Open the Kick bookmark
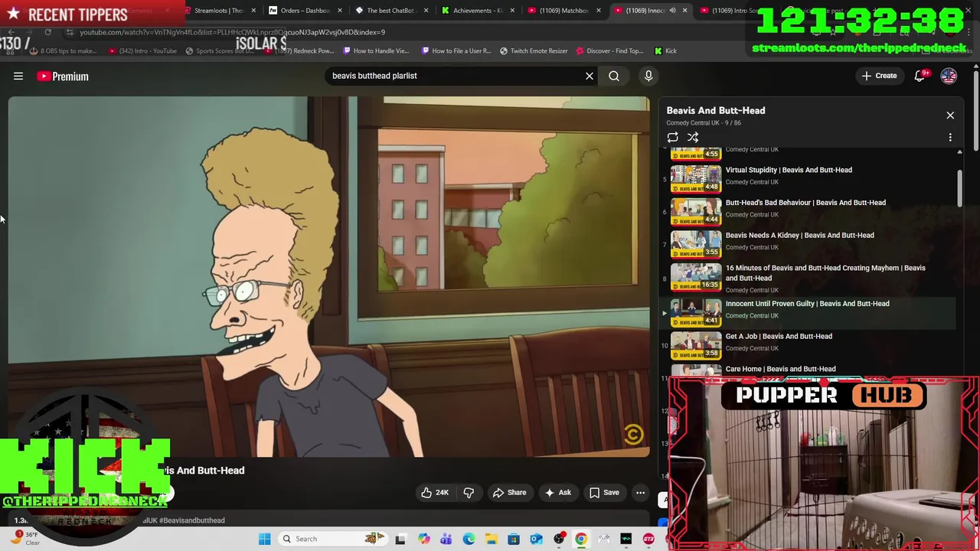The width and height of the screenshot is (980, 551). (665, 51)
